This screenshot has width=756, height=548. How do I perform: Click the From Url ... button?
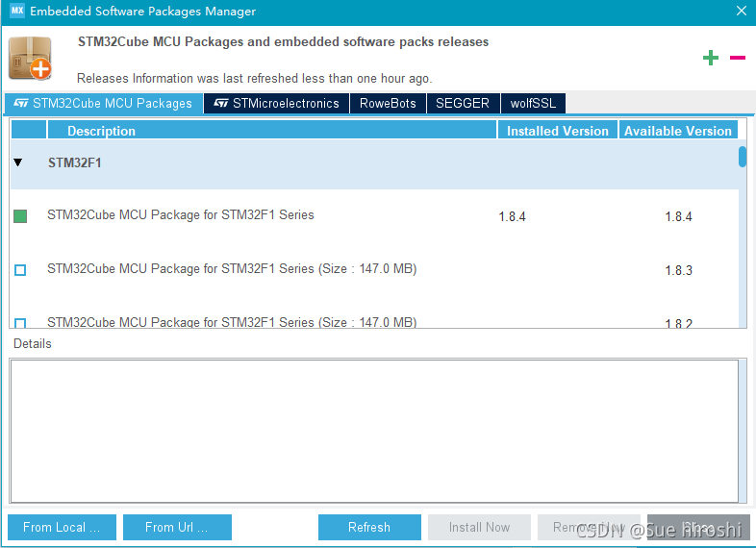click(x=177, y=527)
